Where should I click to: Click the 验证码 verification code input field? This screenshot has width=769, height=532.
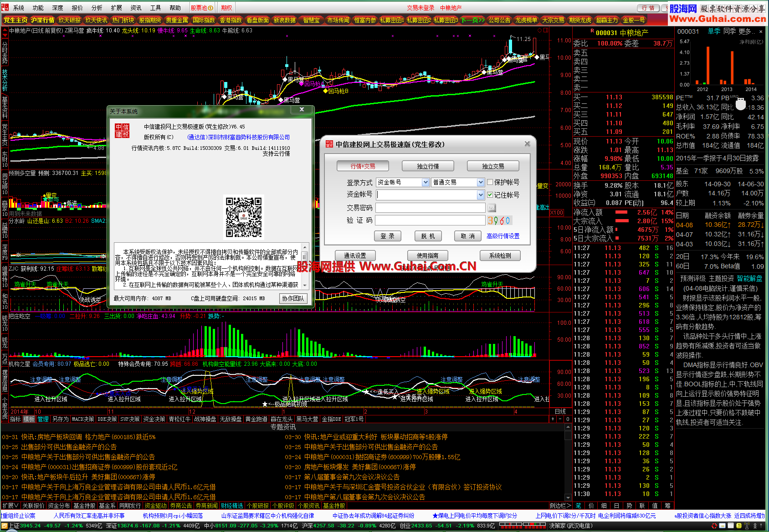pos(431,220)
